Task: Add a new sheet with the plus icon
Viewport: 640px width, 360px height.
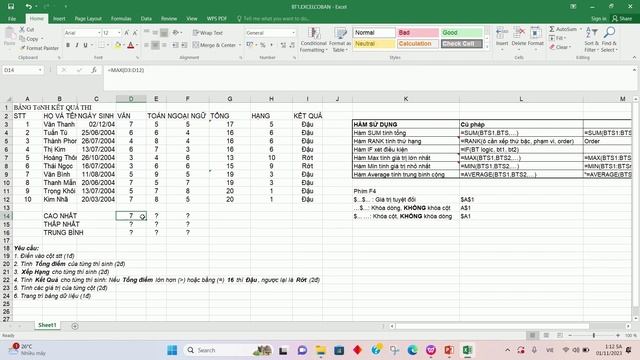Action: pyautogui.click(x=75, y=326)
